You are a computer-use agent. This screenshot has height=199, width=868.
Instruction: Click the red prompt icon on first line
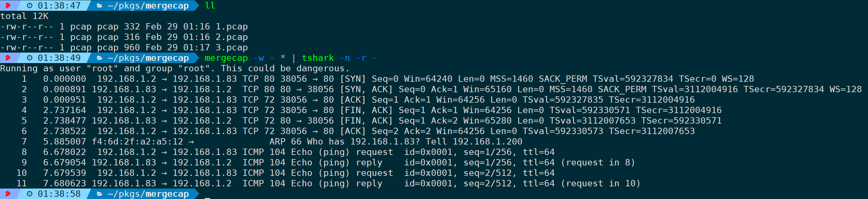(8, 5)
